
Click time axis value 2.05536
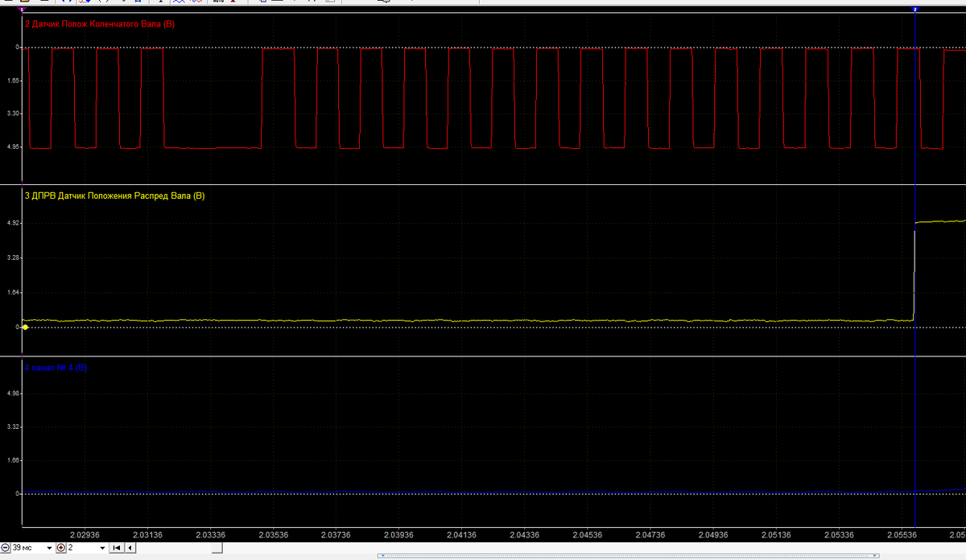click(x=901, y=534)
